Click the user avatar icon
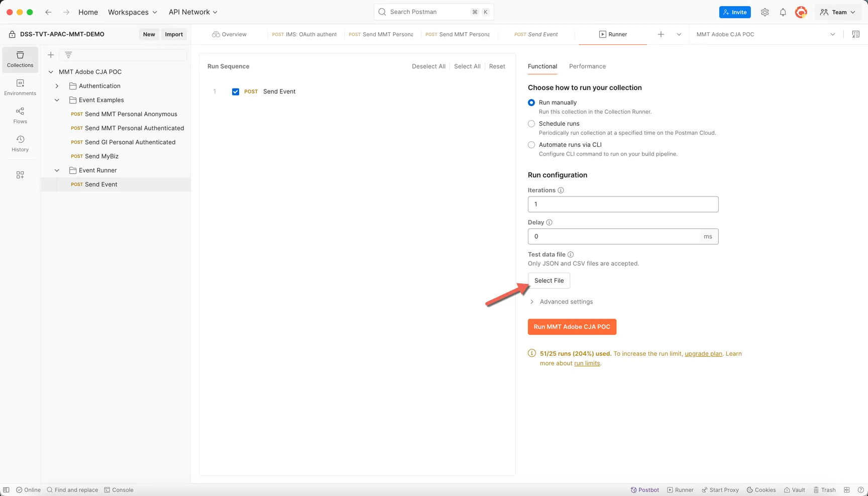The image size is (868, 496). pyautogui.click(x=801, y=12)
